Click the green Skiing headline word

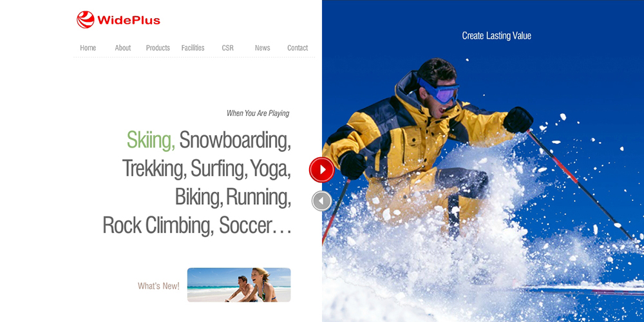(x=151, y=140)
